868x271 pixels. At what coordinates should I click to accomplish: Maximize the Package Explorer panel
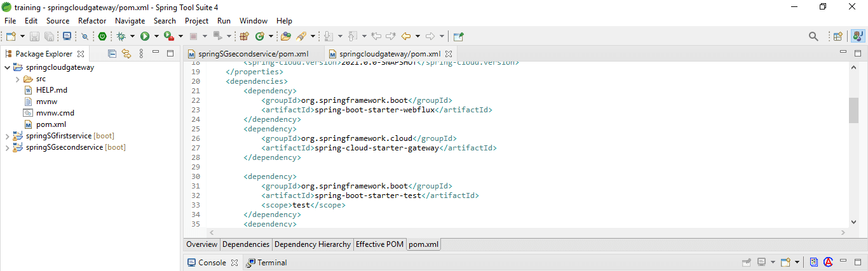tap(170, 53)
